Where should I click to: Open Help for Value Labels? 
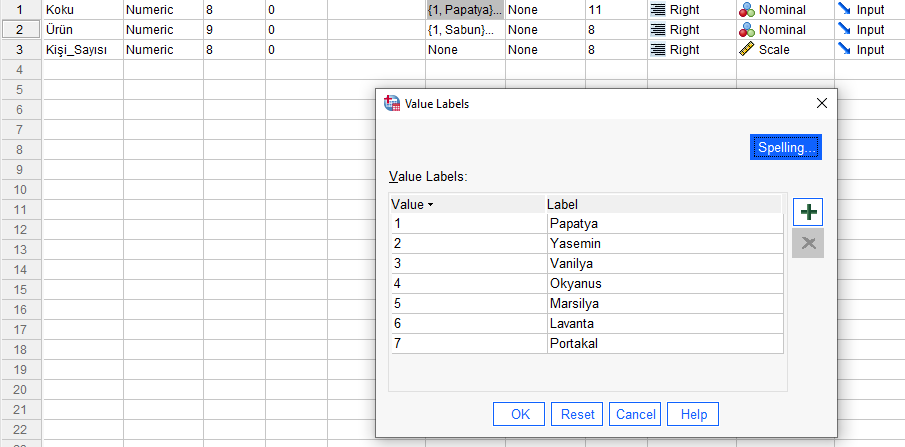coord(693,414)
